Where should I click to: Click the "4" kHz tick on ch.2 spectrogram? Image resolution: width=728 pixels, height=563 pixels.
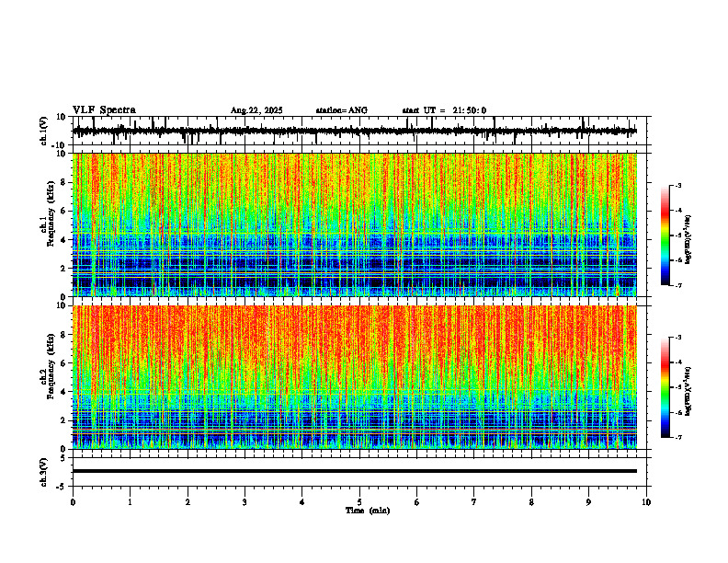pyautogui.click(x=64, y=392)
